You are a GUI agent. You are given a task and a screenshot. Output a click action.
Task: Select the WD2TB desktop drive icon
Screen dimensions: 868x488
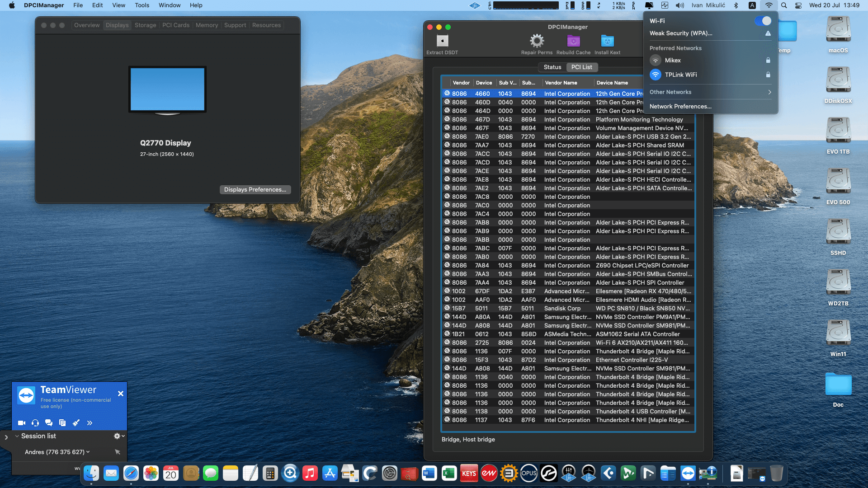[838, 283]
